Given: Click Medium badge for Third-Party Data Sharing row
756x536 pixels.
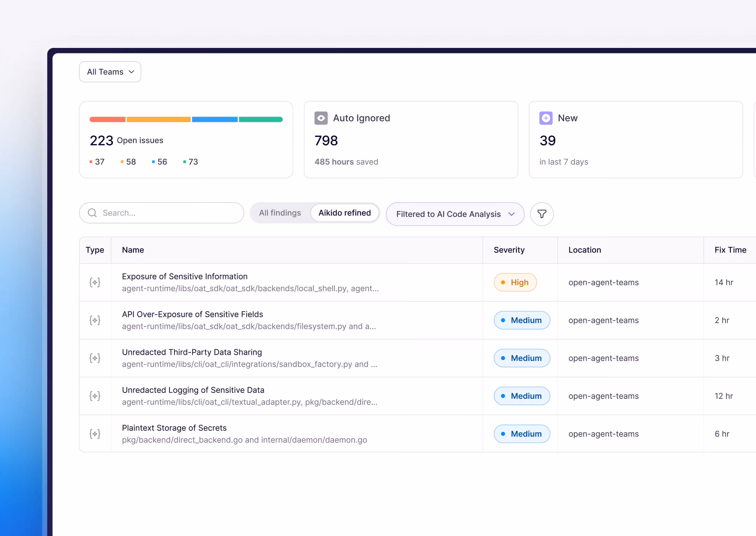Looking at the screenshot, I should (522, 358).
